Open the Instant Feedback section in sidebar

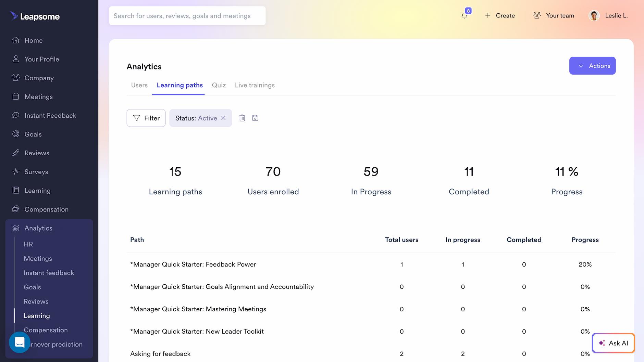50,115
